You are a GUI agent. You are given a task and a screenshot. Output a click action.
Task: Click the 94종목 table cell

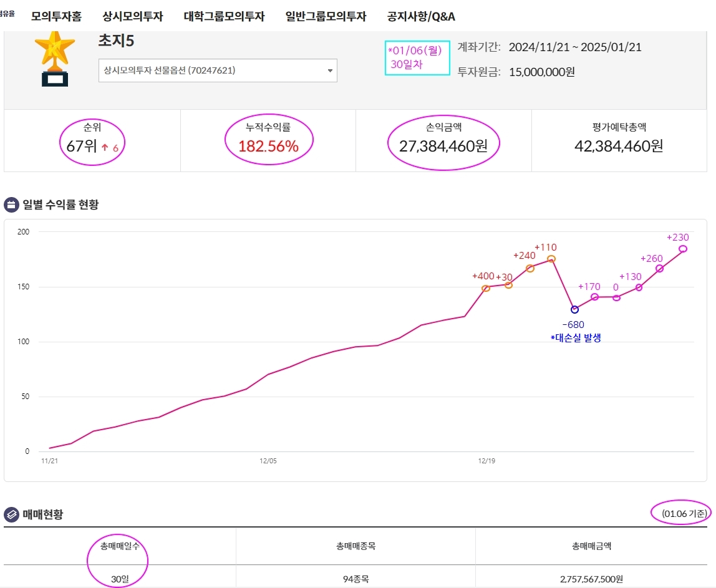pos(356,579)
